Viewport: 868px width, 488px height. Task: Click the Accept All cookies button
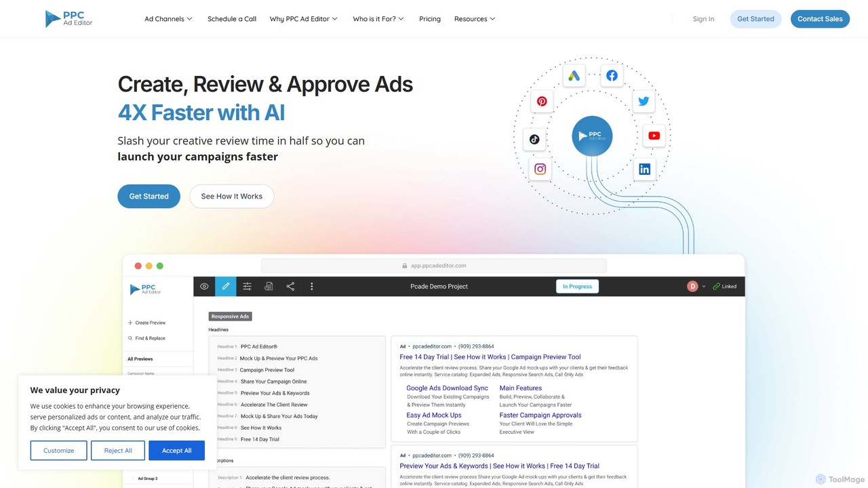tap(177, 451)
